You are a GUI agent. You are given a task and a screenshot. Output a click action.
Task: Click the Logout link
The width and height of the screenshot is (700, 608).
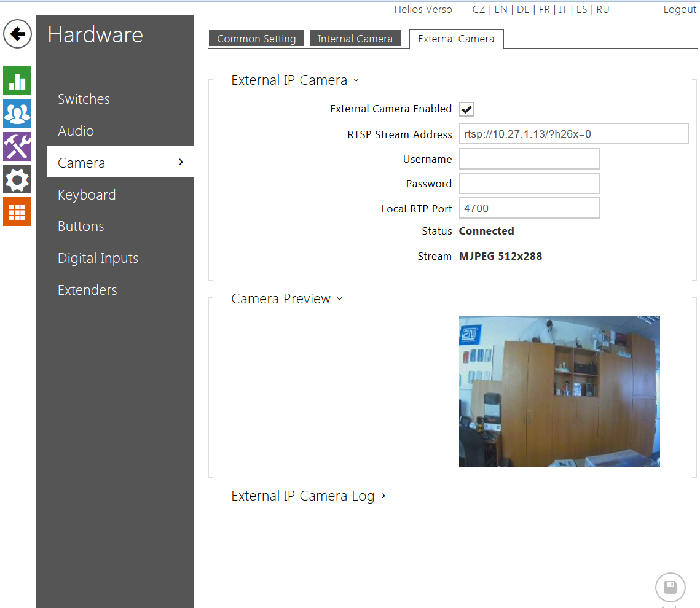680,10
